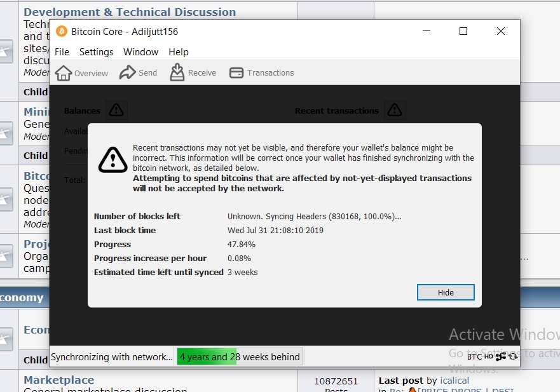Click the '4 years and 28 weeks behind' progress bar
The image size is (560, 392).
(x=240, y=356)
